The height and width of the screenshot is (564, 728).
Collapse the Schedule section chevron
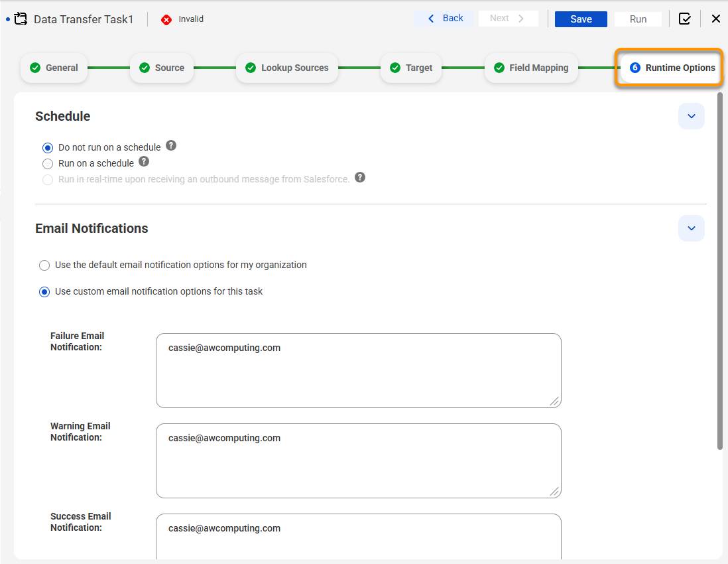tap(692, 116)
